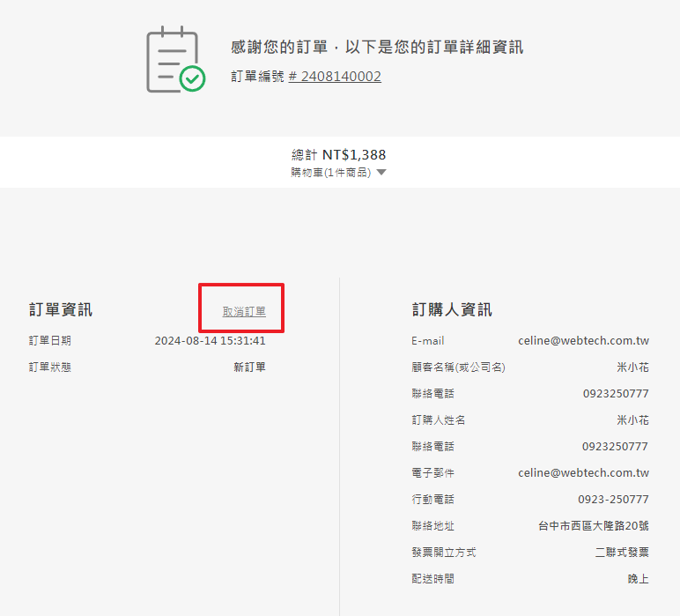This screenshot has width=680, height=616.
Task: Click the email address beside the 電子郵件 label
Action: (x=583, y=473)
